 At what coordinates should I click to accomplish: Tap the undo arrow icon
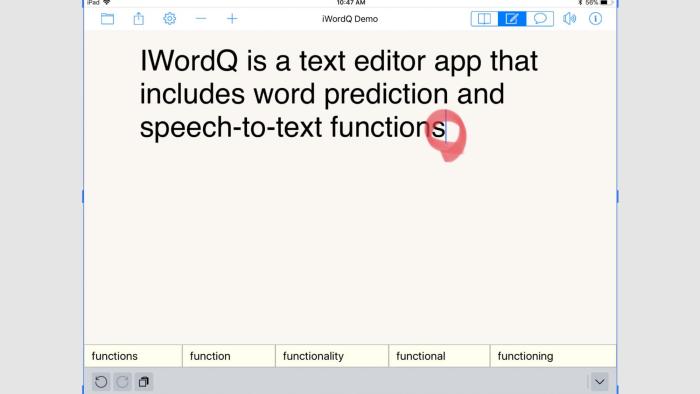tap(101, 382)
